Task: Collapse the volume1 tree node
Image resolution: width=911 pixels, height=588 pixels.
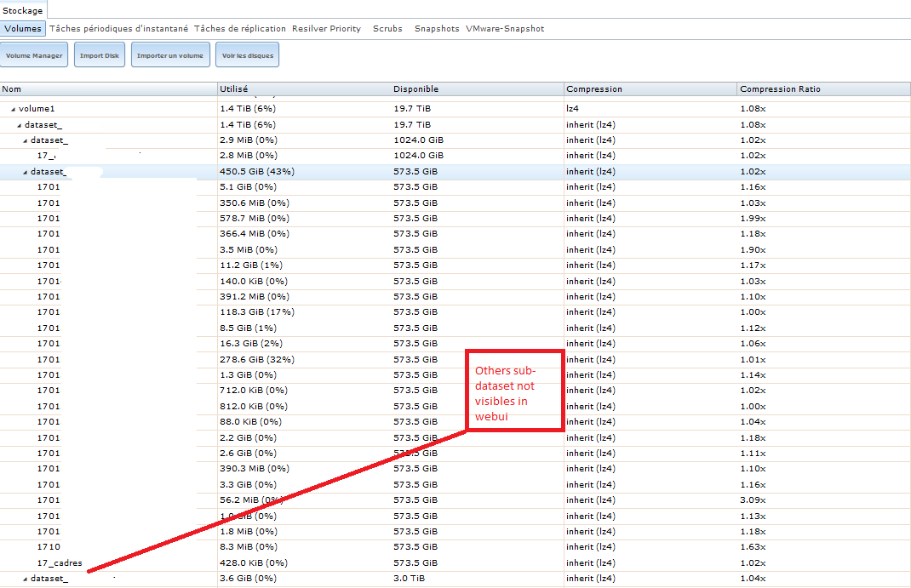Action: click(x=13, y=109)
